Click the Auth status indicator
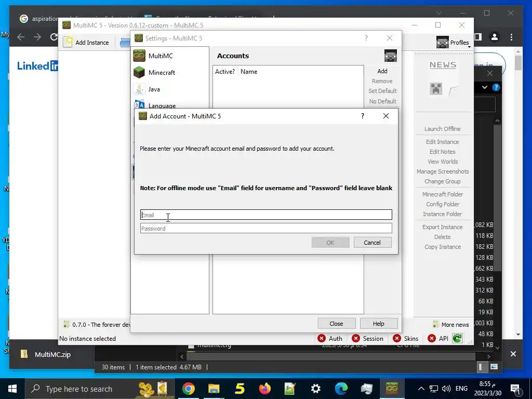The width and height of the screenshot is (532, 399). tap(330, 339)
